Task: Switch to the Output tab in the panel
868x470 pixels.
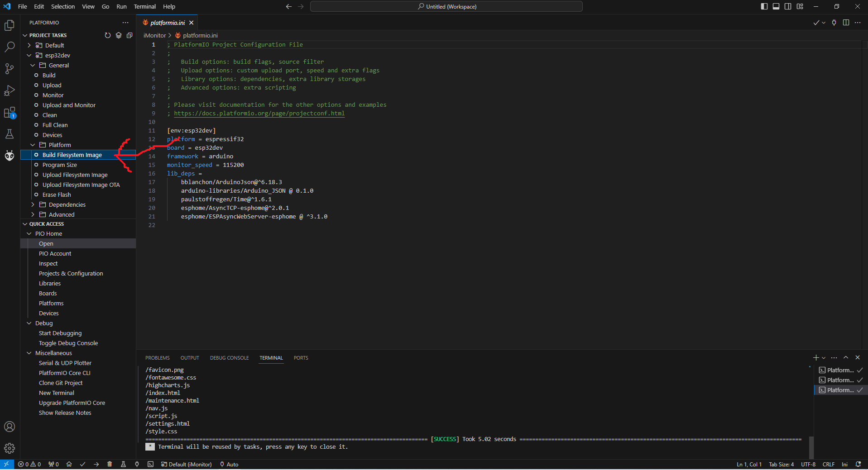Action: (190, 358)
